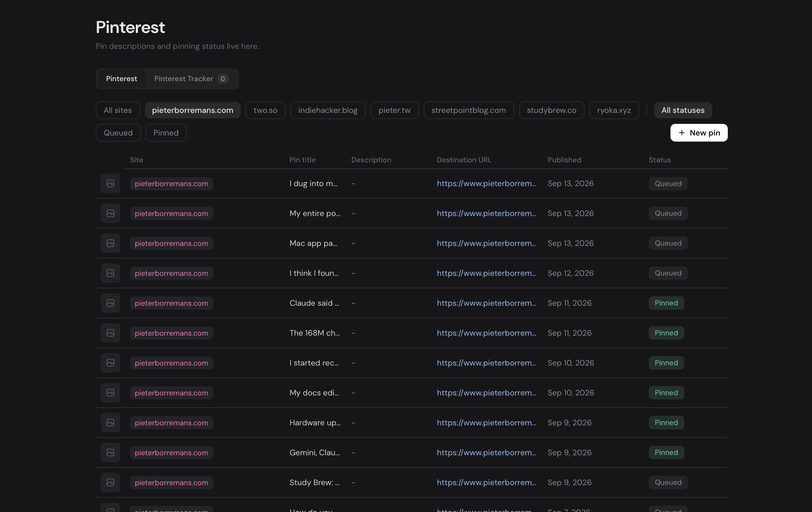Show All statuses filter
This screenshot has width=812, height=512.
coord(683,110)
